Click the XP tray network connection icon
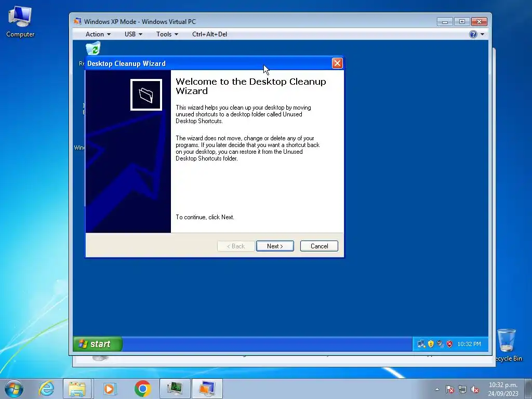The width and height of the screenshot is (532, 399). coord(421,344)
